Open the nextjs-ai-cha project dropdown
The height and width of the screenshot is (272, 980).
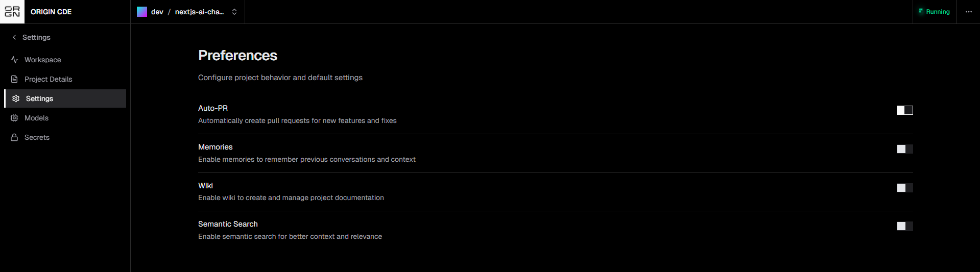point(199,12)
